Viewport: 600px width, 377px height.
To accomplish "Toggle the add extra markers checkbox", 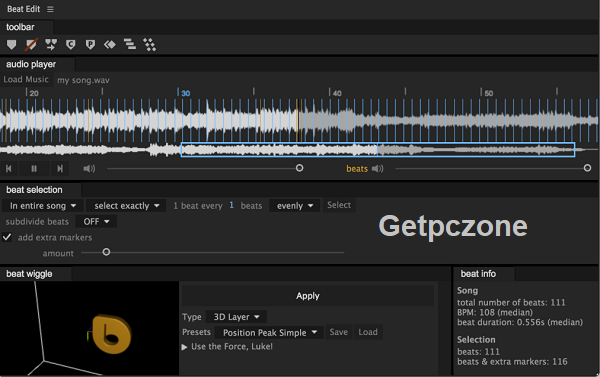I will point(7,237).
